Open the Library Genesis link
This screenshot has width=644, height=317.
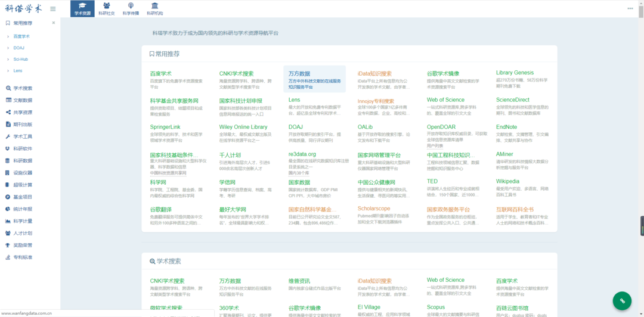click(515, 73)
